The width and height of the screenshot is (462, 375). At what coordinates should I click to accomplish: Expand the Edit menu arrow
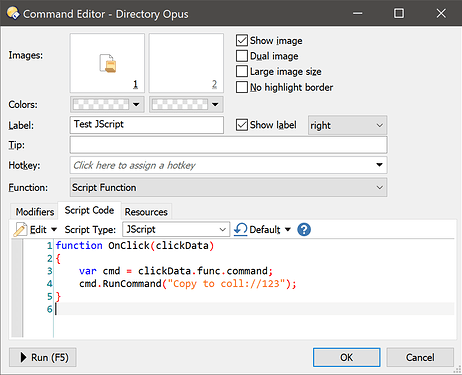point(54,229)
